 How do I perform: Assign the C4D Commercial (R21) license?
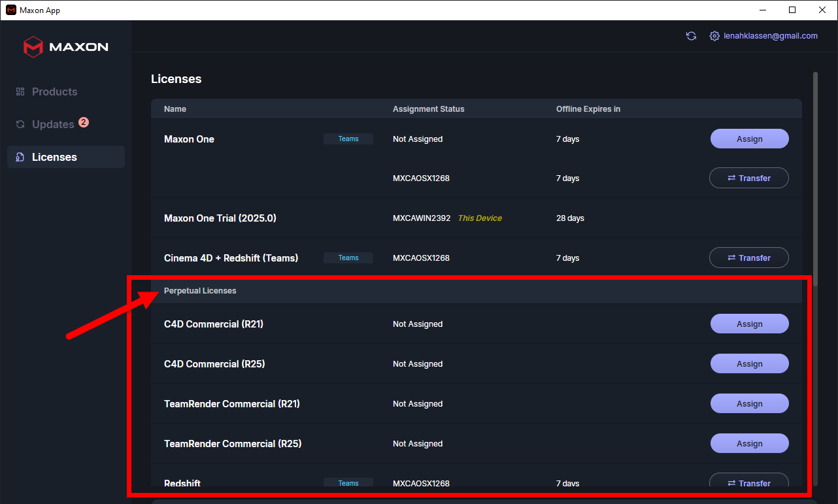(x=749, y=324)
